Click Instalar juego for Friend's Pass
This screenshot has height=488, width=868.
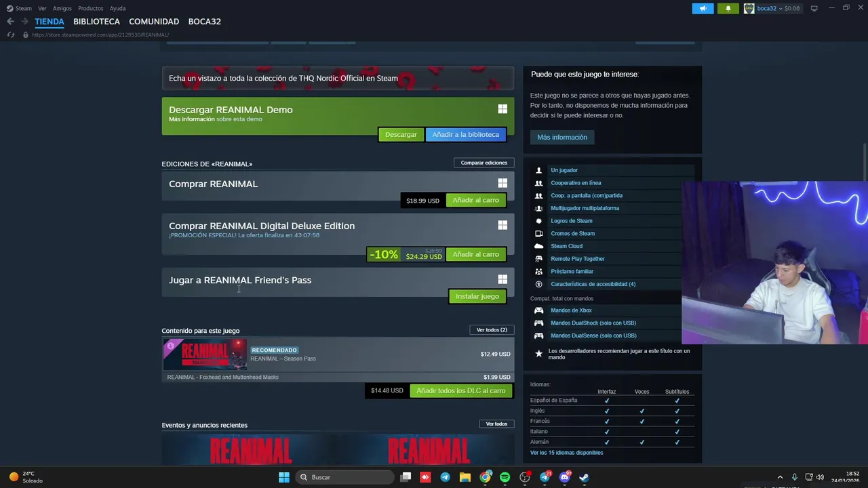click(x=477, y=296)
